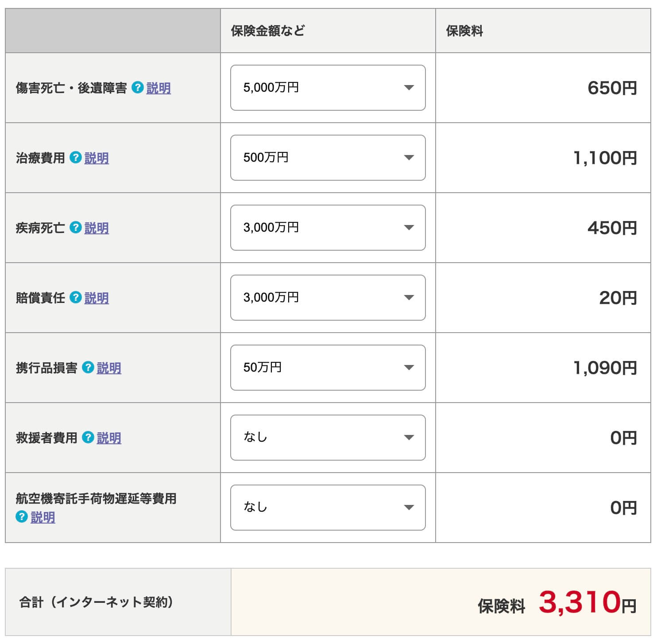Click question mark icon next to 救援者費用
The height and width of the screenshot is (644, 657).
[x=88, y=438]
